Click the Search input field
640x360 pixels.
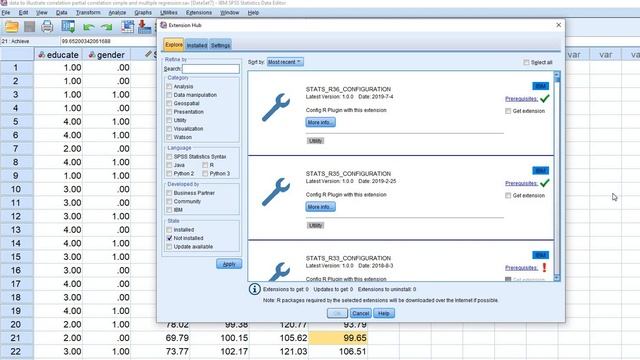point(211,69)
